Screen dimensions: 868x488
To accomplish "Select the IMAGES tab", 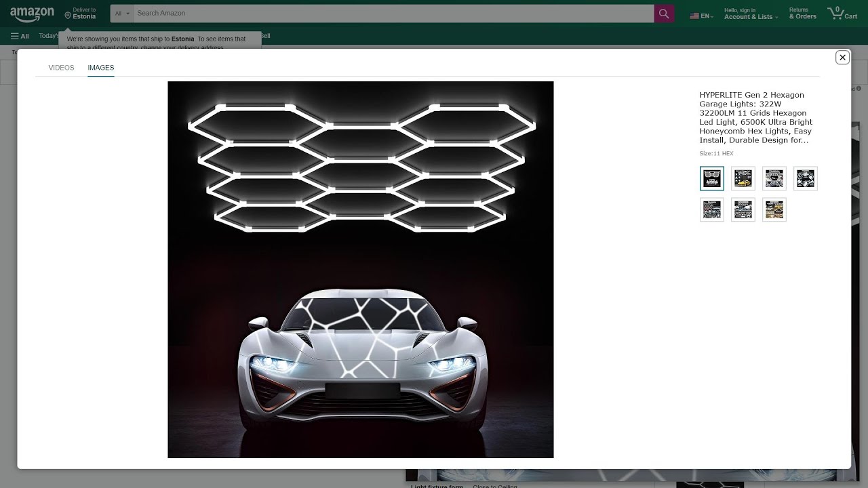I will pyautogui.click(x=100, y=68).
